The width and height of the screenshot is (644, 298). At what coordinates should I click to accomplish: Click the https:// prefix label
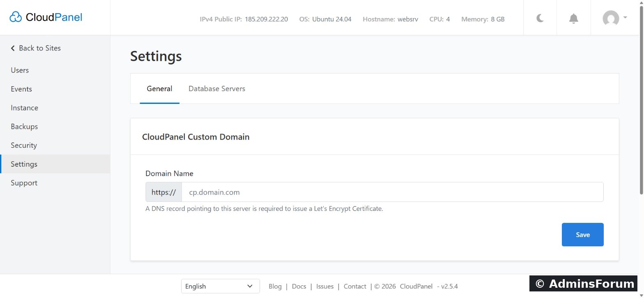coord(164,192)
